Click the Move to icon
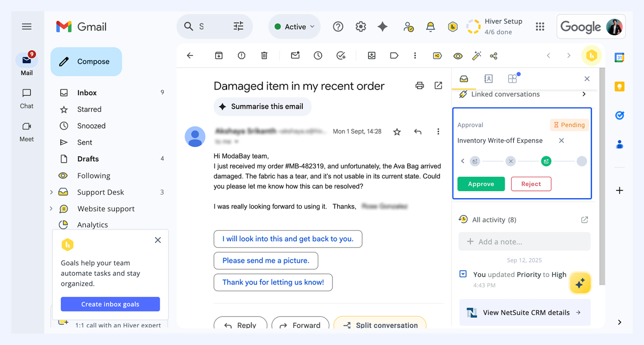The width and height of the screenshot is (644, 345). pyautogui.click(x=372, y=56)
